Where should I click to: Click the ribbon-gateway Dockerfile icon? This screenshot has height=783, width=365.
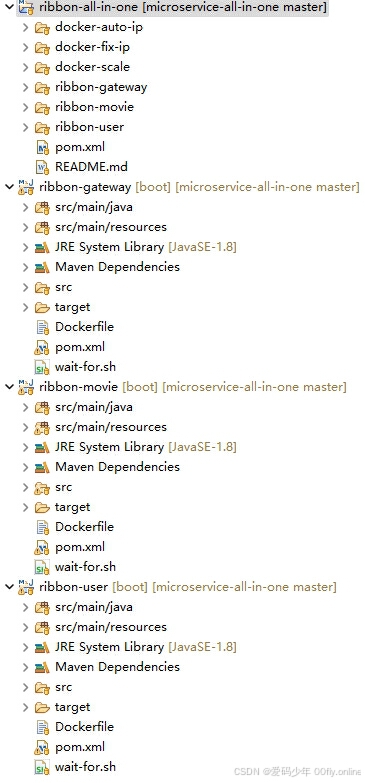click(x=42, y=327)
